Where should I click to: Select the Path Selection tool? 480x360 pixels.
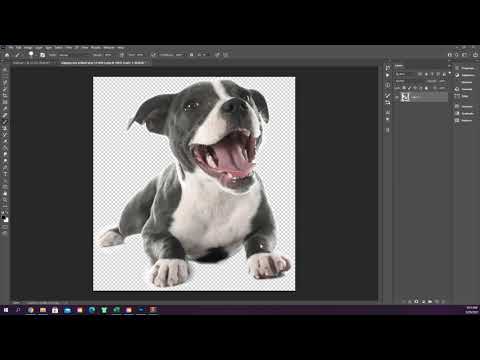(5, 180)
